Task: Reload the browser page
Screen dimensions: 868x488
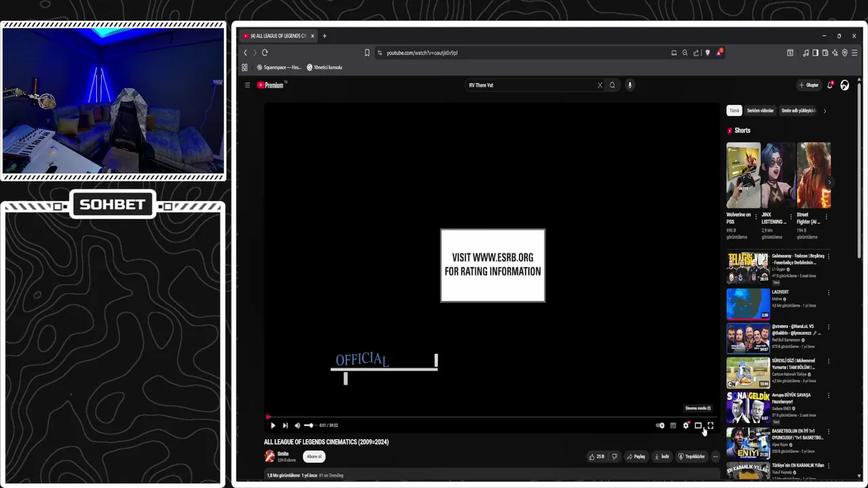Action: pyautogui.click(x=264, y=53)
